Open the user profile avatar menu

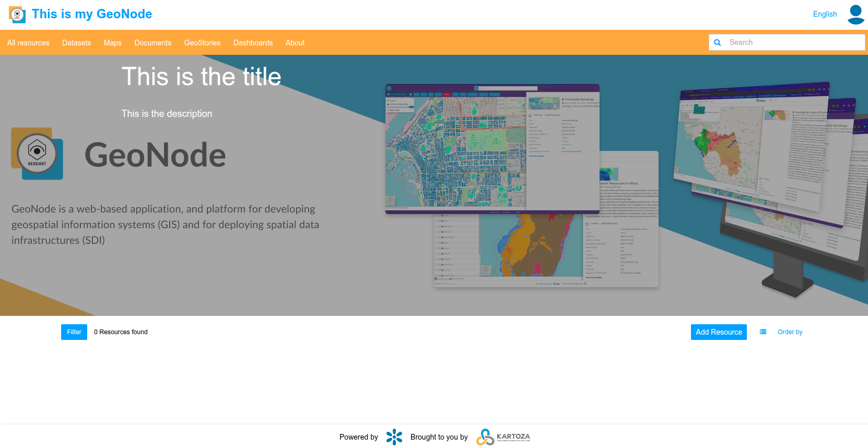(855, 15)
